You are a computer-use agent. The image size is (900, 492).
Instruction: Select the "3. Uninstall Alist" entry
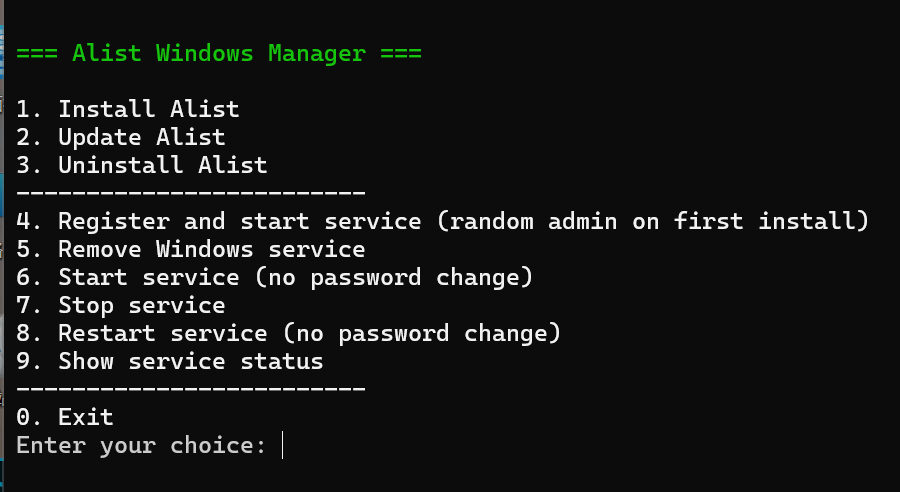142,165
